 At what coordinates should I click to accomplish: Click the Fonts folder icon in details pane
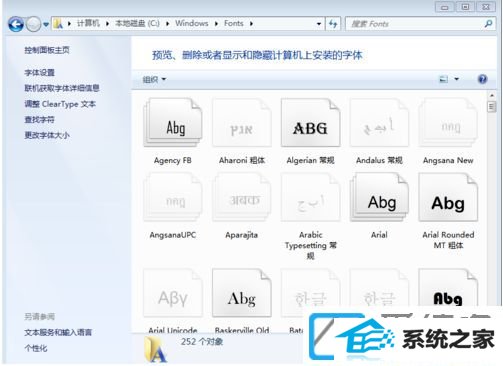pyautogui.click(x=155, y=349)
